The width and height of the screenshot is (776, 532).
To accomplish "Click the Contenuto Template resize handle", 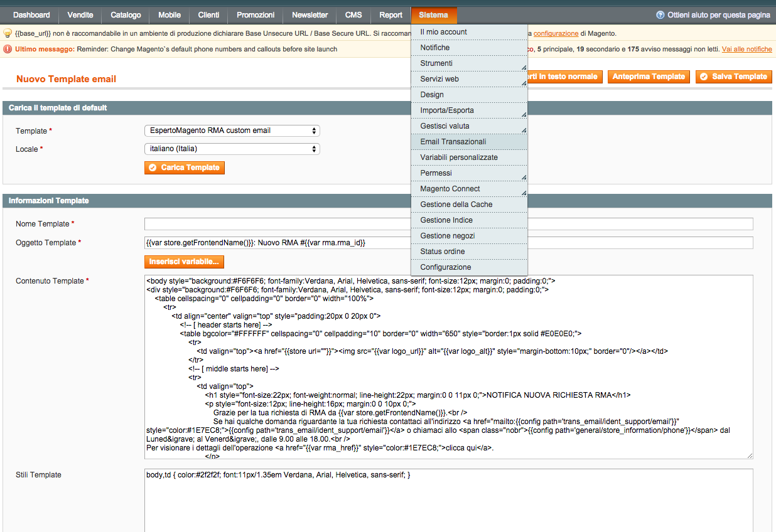I will click(x=749, y=455).
